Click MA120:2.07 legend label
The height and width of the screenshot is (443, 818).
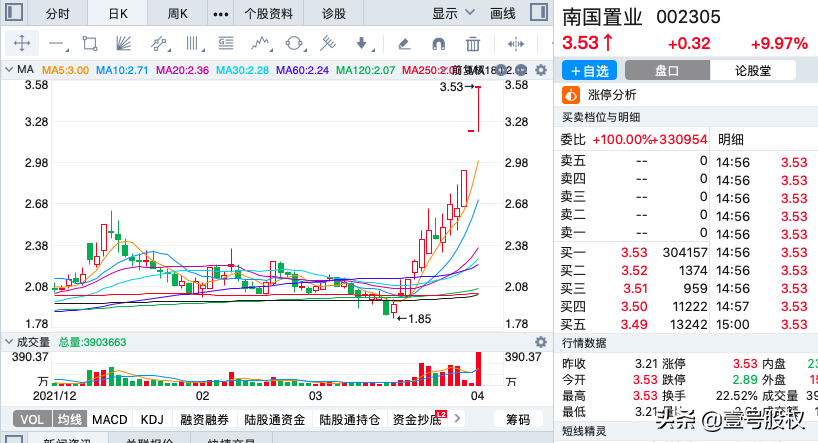click(365, 70)
